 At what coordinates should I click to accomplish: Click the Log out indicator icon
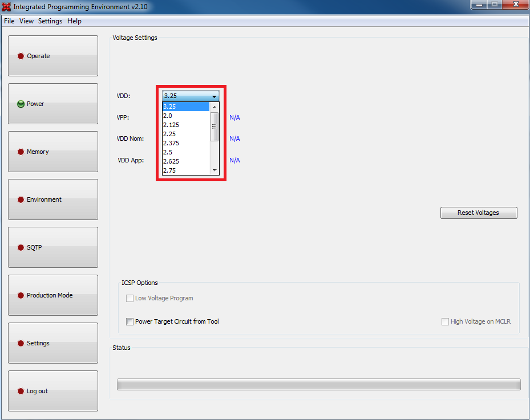21,391
